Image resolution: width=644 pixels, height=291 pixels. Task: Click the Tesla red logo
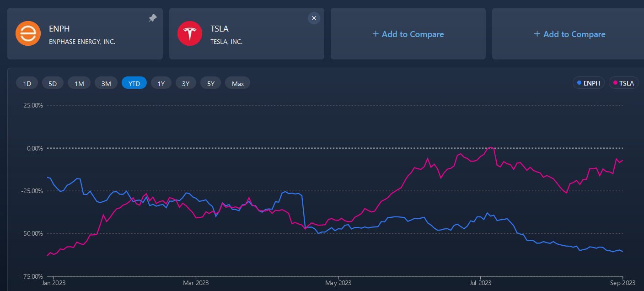pyautogui.click(x=190, y=33)
